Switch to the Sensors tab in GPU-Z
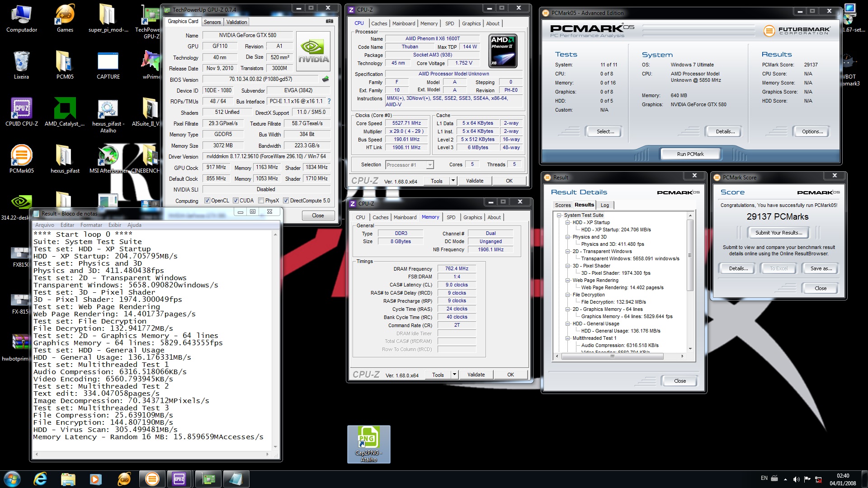 (x=212, y=22)
